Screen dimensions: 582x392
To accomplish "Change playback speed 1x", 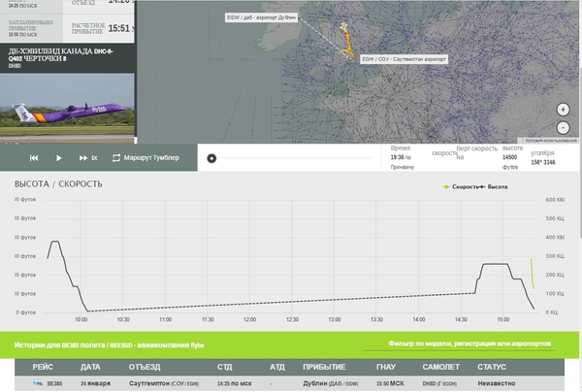I will tap(95, 158).
